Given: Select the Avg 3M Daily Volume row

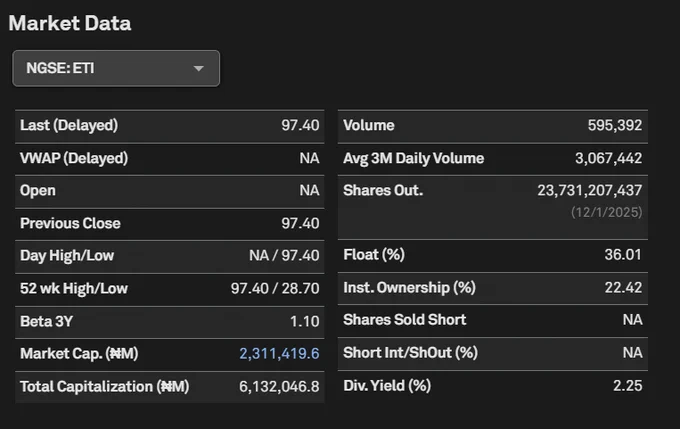Looking at the screenshot, I should point(493,159).
